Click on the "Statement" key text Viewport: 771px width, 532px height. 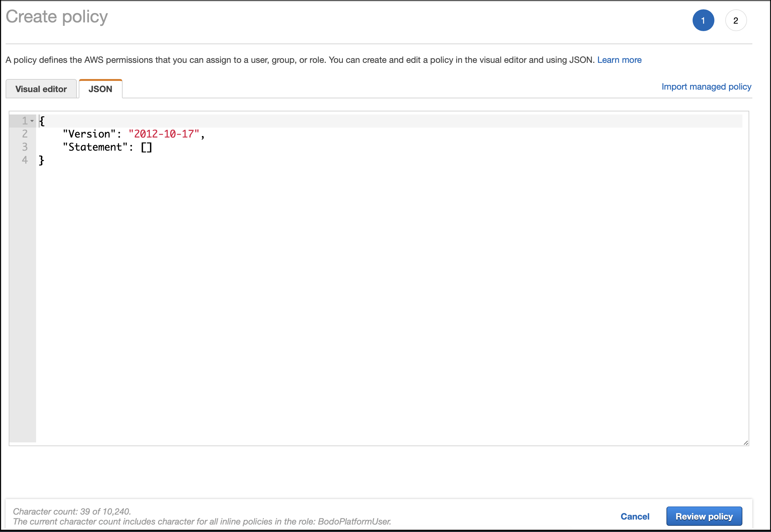point(95,147)
